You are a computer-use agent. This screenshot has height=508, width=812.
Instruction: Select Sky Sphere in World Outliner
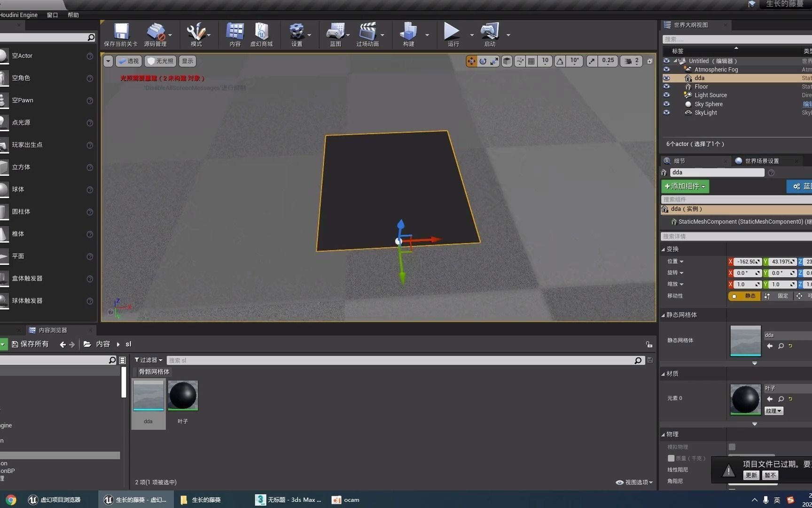(x=709, y=104)
